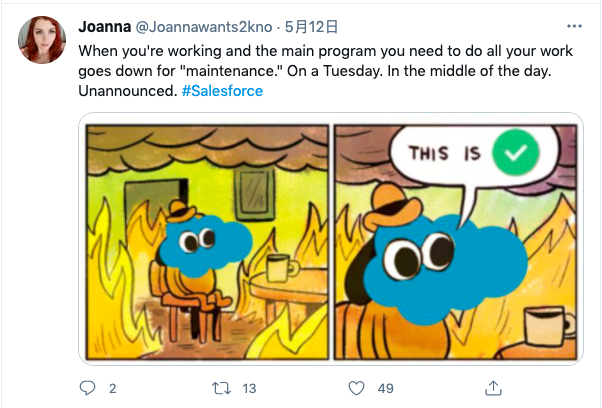The height and width of the screenshot is (408, 602).
Task: Click the reply count 2
Action: [112, 388]
